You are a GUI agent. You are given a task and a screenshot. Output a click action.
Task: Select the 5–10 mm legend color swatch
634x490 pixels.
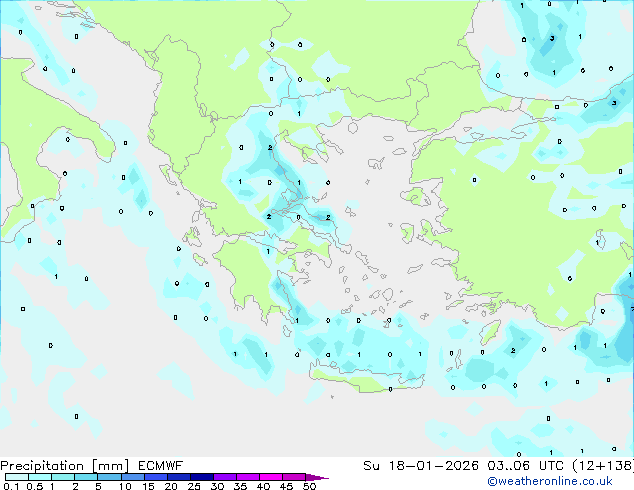point(109,477)
